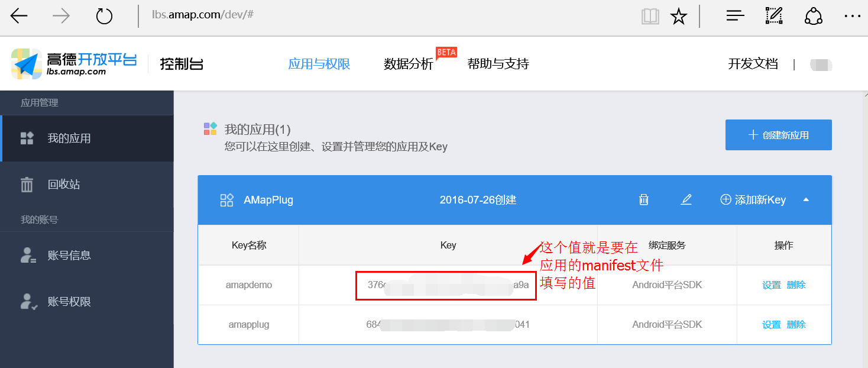Open 设置 for amapdemo key

click(772, 285)
